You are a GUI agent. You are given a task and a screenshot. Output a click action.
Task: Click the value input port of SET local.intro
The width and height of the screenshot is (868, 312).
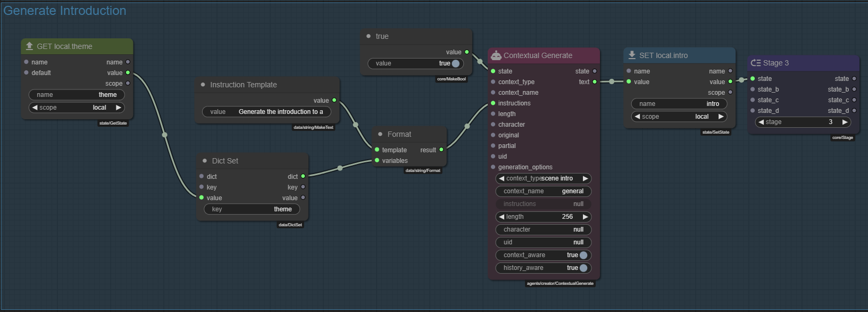click(x=629, y=82)
